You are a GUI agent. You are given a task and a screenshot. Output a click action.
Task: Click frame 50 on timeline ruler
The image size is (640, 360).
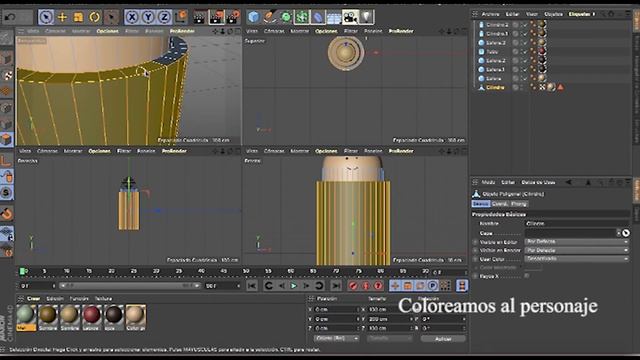[246, 271]
